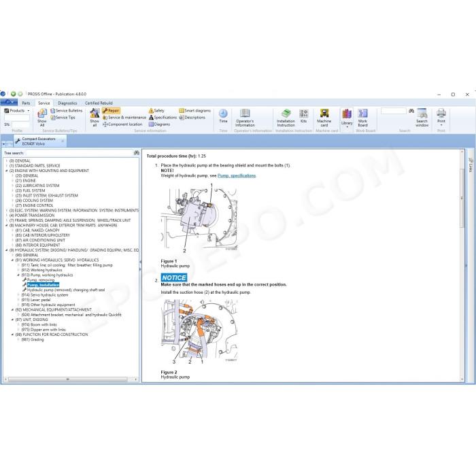Open Installation Instruction
Screen dimensions: 476x476
pos(286,118)
